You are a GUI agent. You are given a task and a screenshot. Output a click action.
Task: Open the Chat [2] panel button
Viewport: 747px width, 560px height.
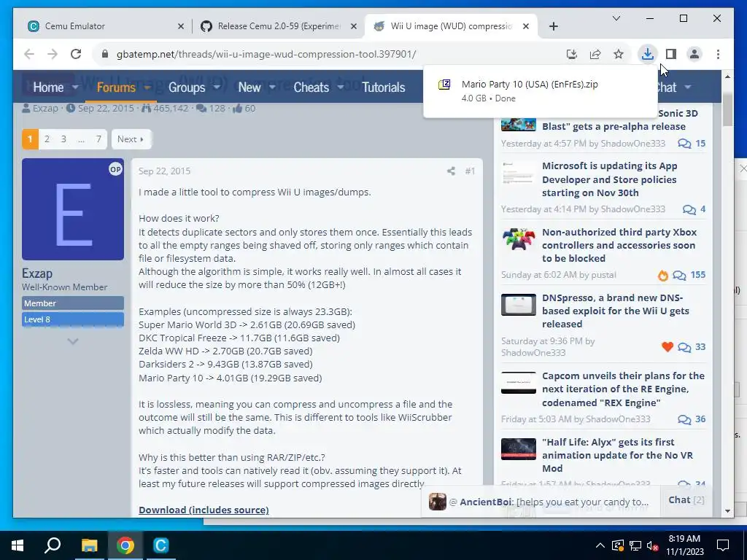[x=686, y=500]
